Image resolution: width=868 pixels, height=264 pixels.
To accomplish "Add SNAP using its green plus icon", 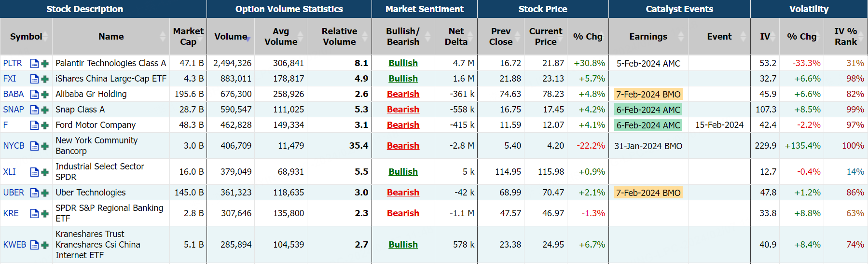I will (45, 110).
